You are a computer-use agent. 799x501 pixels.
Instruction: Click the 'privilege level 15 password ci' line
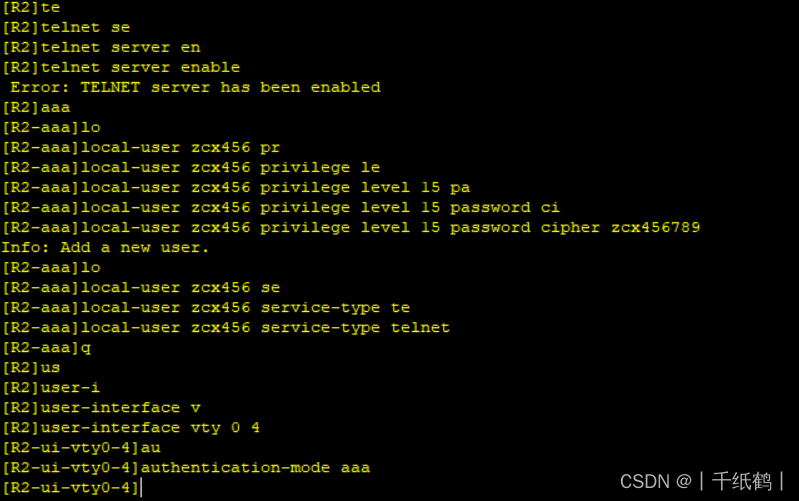pos(281,207)
